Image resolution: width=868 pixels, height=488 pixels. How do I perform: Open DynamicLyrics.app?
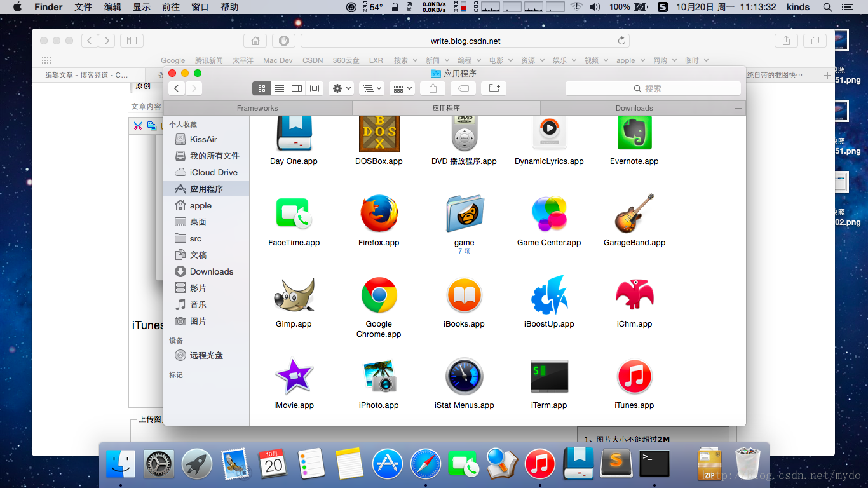point(549,134)
